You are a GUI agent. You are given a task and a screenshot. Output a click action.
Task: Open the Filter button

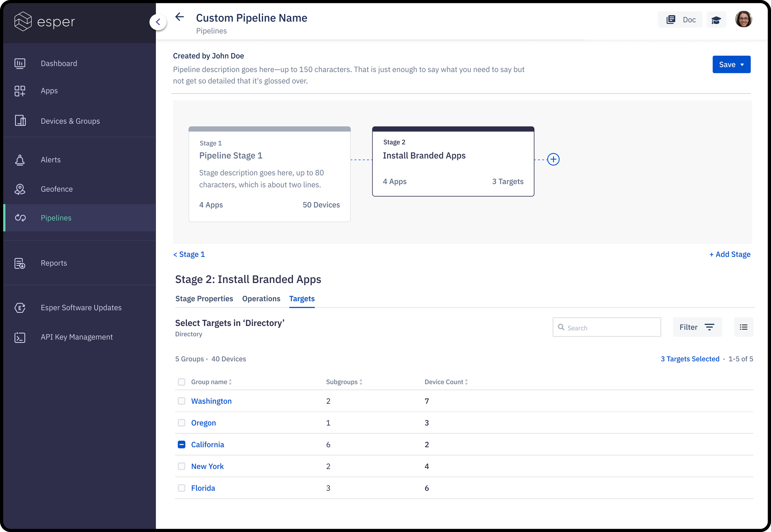click(x=697, y=327)
